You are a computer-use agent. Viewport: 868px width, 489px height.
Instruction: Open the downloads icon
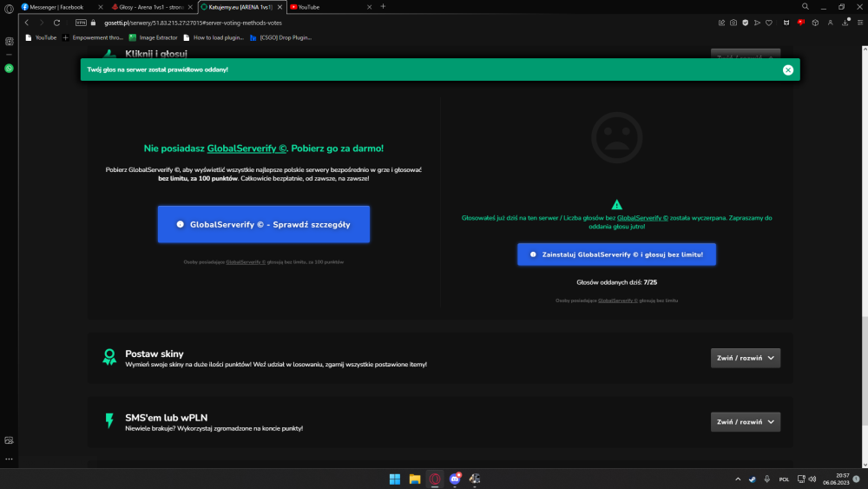click(x=845, y=23)
